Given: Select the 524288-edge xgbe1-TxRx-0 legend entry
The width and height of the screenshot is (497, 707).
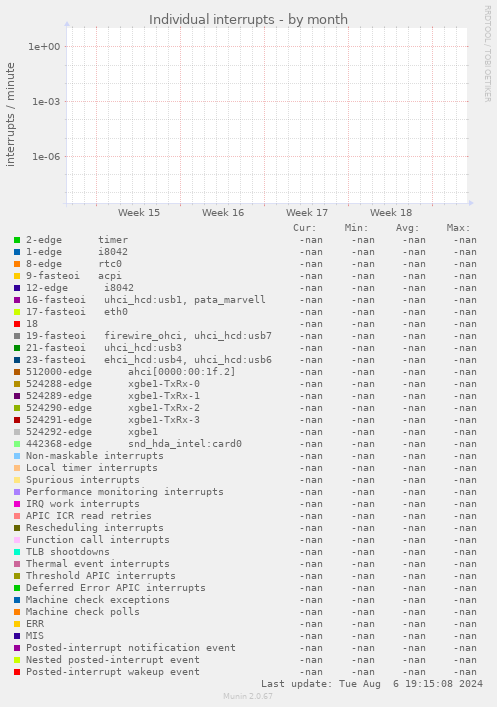Looking at the screenshot, I should click(x=113, y=384).
